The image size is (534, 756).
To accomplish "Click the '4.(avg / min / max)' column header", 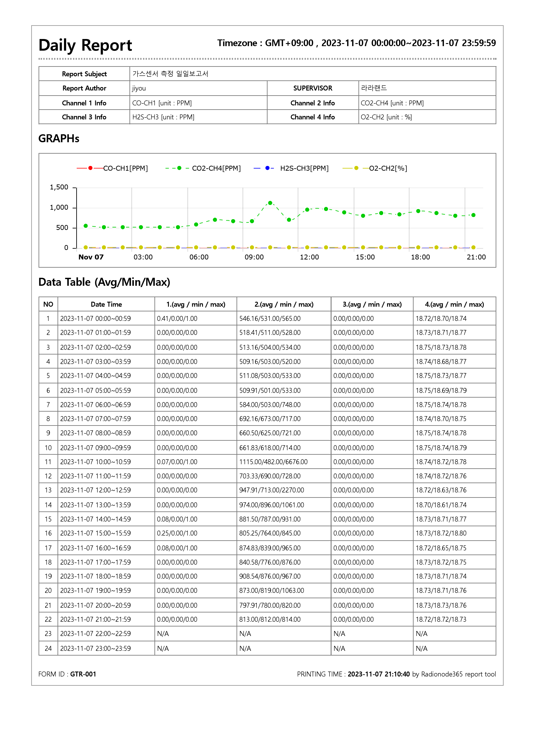I will (454, 304).
